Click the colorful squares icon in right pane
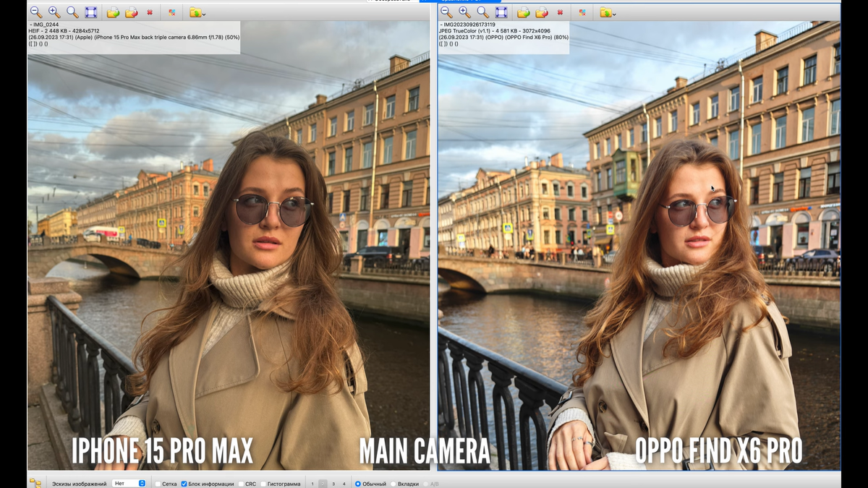868x488 pixels. 582,12
